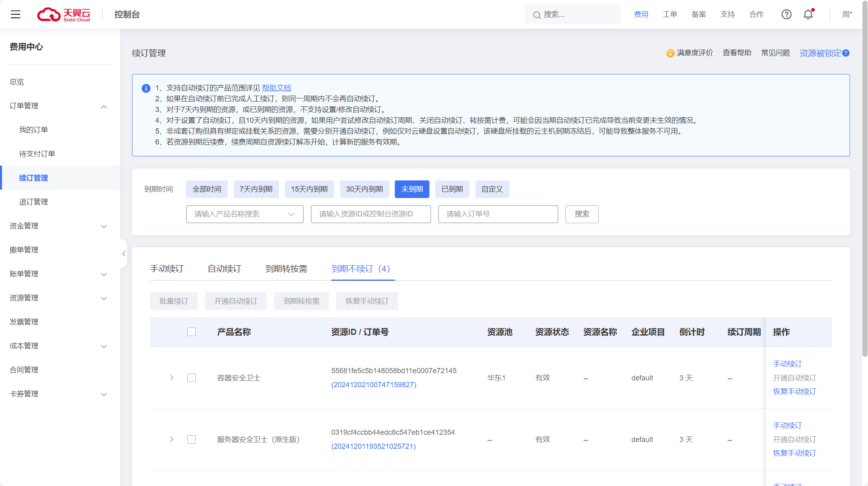Open 备案 in the top navigation
Image resolution: width=868 pixels, height=486 pixels.
point(699,14)
